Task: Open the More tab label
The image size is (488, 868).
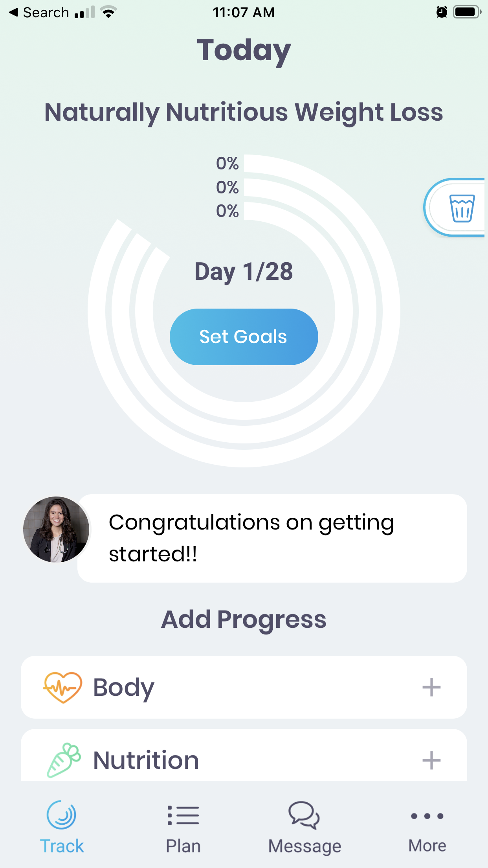Action: point(427,846)
